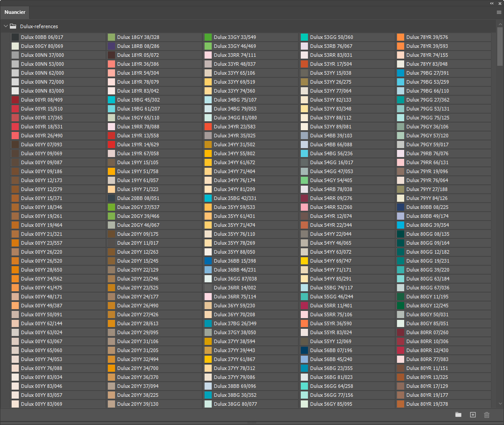Click the Dulux 78YR 39/576 swatch label
This screenshot has height=425, width=504.
point(427,37)
